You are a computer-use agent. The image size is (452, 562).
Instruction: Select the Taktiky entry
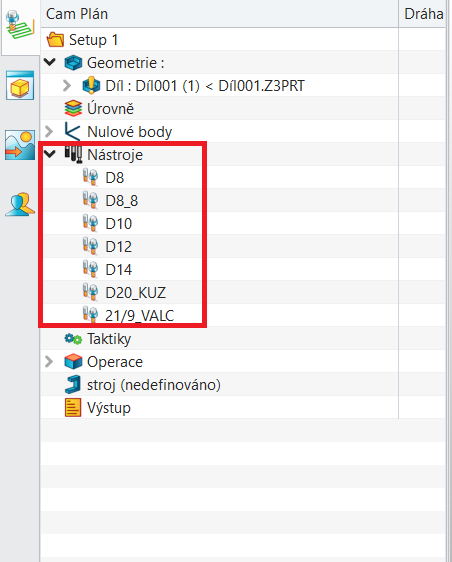[x=109, y=339]
